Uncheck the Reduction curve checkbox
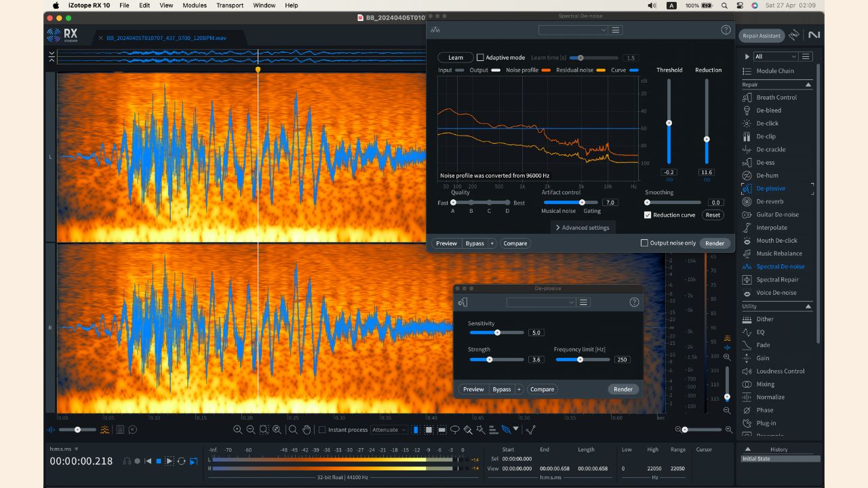The width and height of the screenshot is (868, 488). coord(648,215)
